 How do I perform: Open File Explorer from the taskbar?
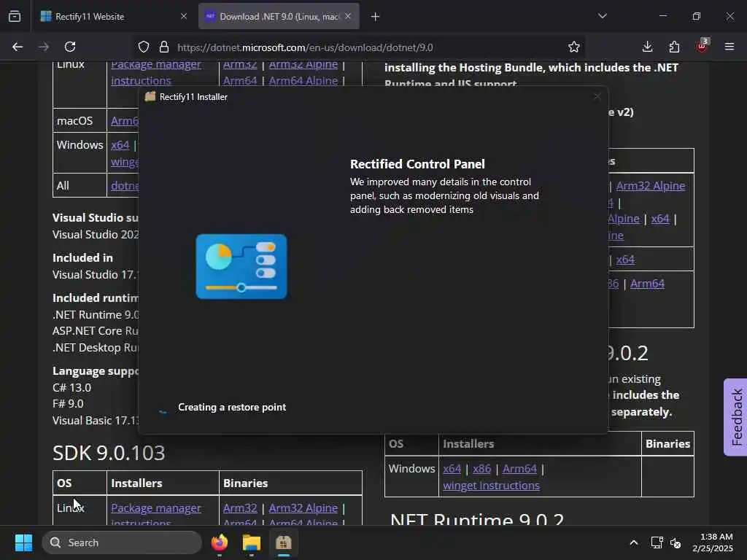[251, 542]
